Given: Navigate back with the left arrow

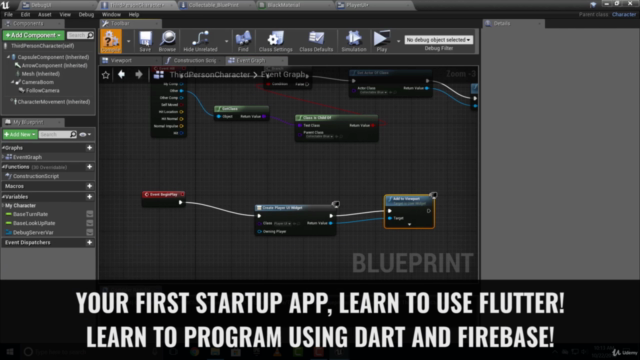Looking at the screenshot, I should click(122, 74).
